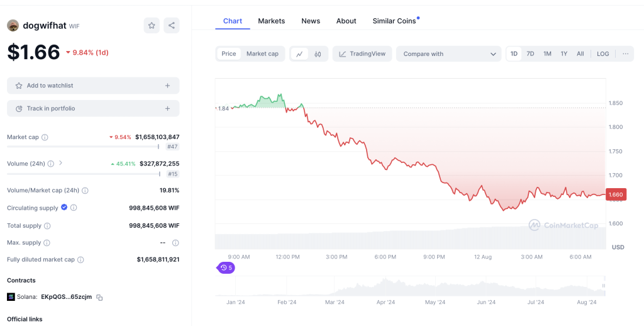Select the Price toggle
Screen dimensions: 644x326
pos(229,54)
